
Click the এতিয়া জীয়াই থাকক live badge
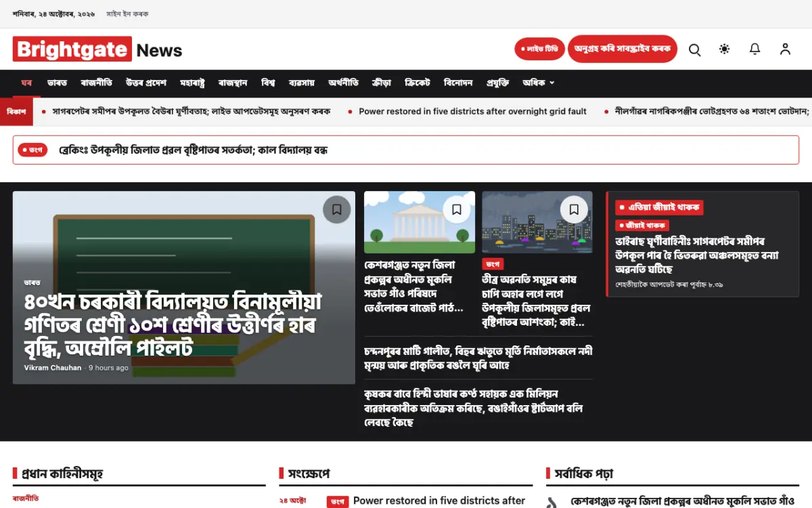659,207
